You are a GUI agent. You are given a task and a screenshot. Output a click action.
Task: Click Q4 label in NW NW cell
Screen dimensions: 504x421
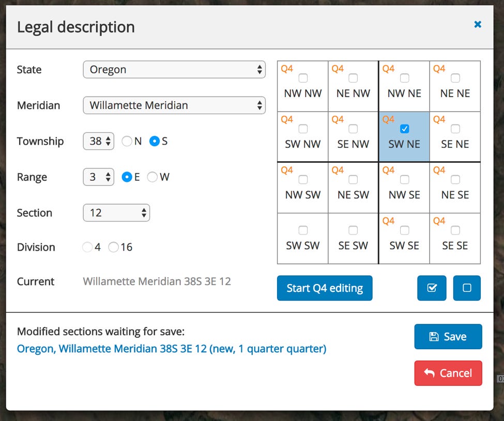(x=287, y=69)
